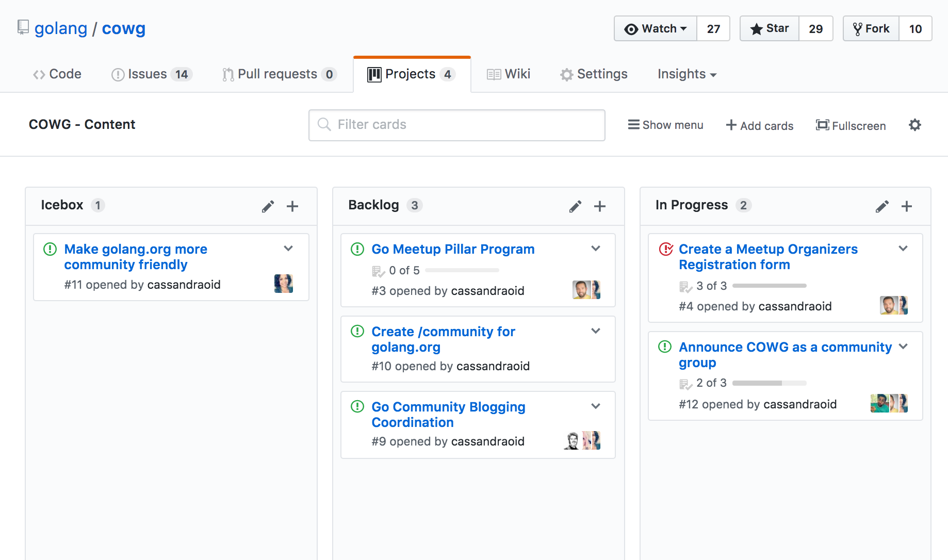This screenshot has height=560, width=948.
Task: Star the golang/cowg repository
Action: point(770,29)
